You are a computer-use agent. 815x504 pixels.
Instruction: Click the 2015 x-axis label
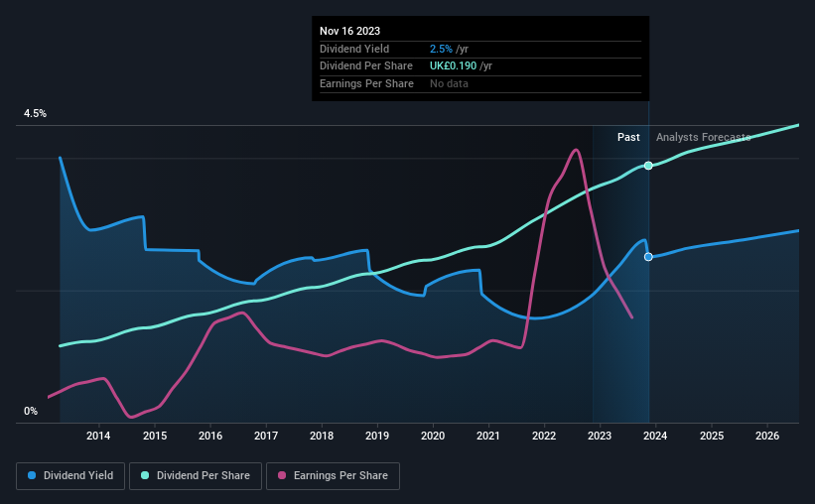click(155, 436)
